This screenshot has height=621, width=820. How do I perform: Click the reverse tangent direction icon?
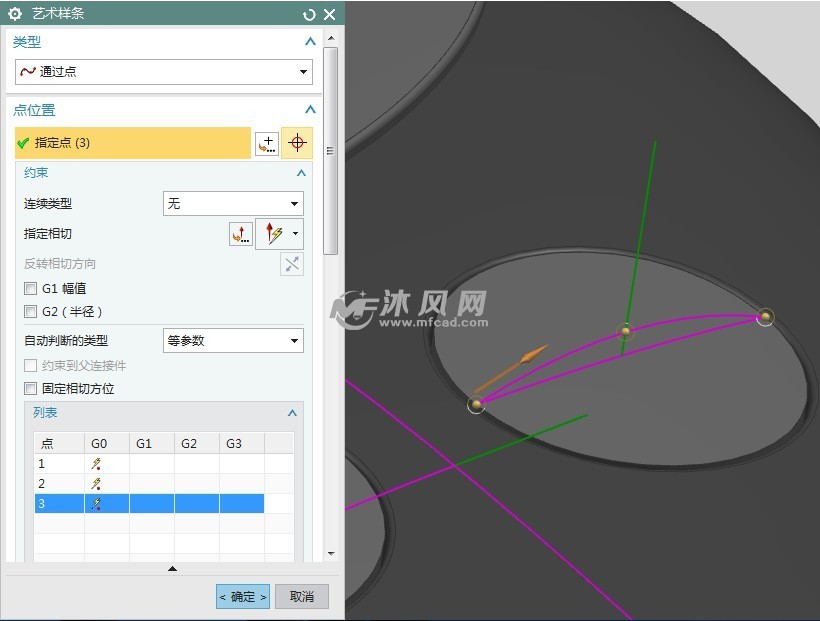(x=292, y=264)
